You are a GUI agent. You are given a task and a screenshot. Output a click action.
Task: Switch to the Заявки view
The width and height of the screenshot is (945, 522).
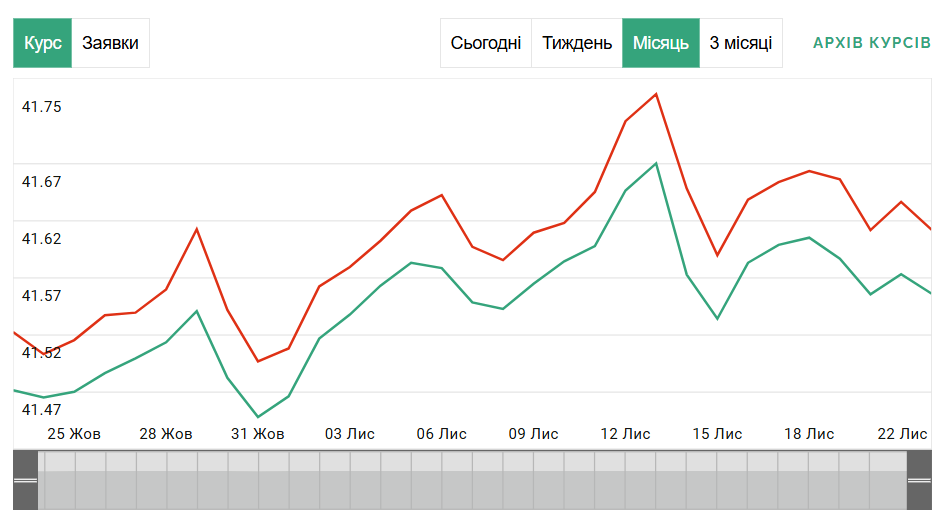click(110, 43)
